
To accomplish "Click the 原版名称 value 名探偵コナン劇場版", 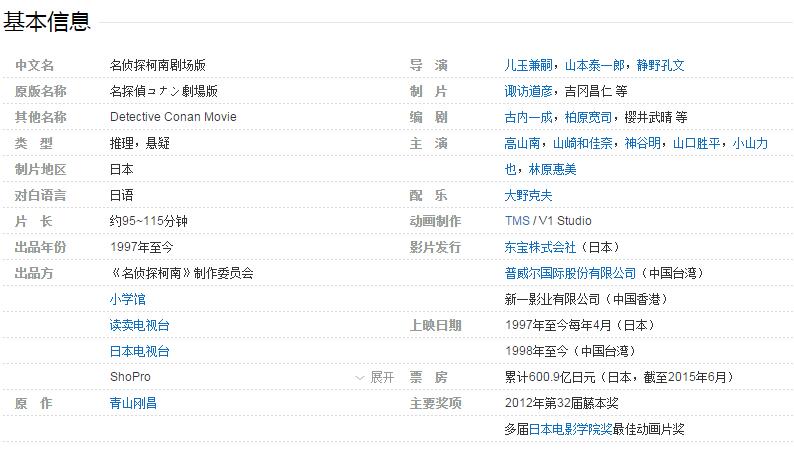I will pyautogui.click(x=164, y=91).
